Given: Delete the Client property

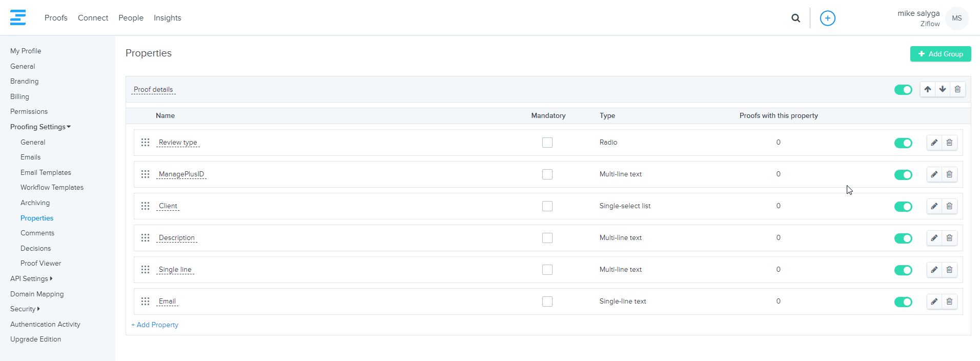Looking at the screenshot, I should coord(949,206).
